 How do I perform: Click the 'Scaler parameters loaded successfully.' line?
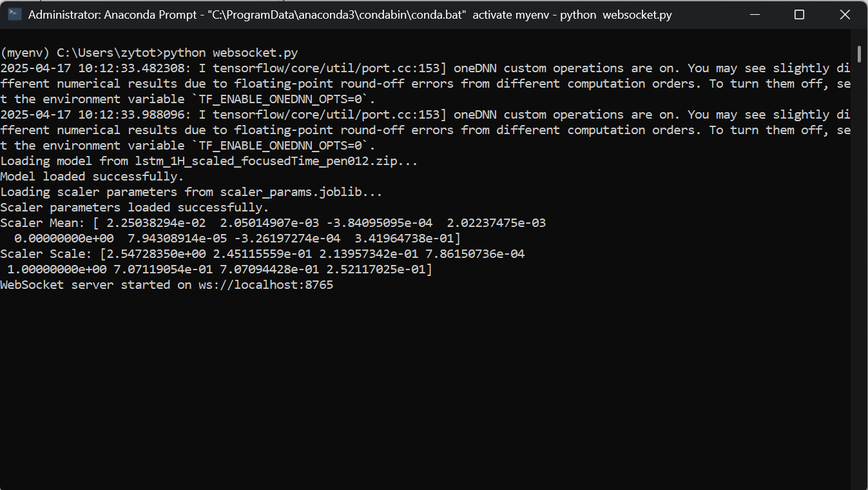click(135, 207)
